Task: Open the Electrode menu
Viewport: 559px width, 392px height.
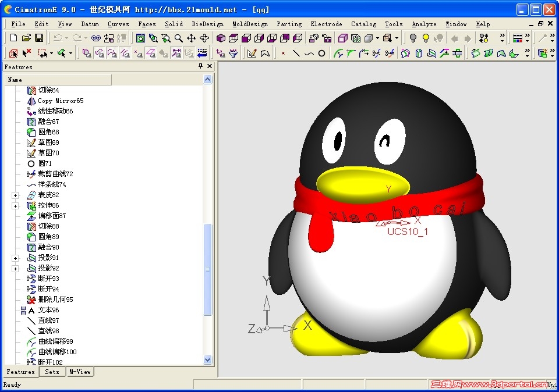Action: pos(326,24)
